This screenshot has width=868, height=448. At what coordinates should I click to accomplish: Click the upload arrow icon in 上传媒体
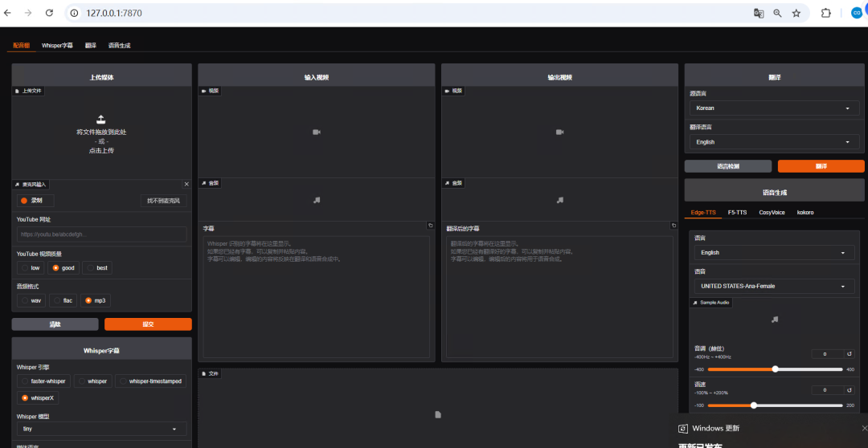click(101, 120)
